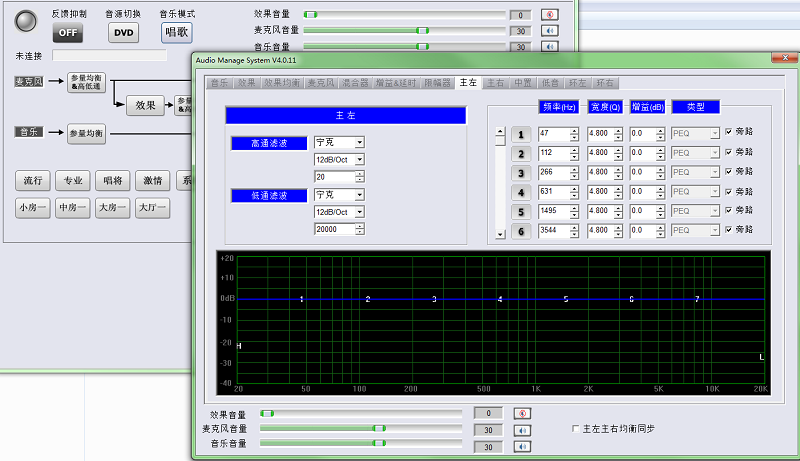Toggle the 反馈抑制 OFF button
Viewport: 800px width, 461px height.
[67, 32]
